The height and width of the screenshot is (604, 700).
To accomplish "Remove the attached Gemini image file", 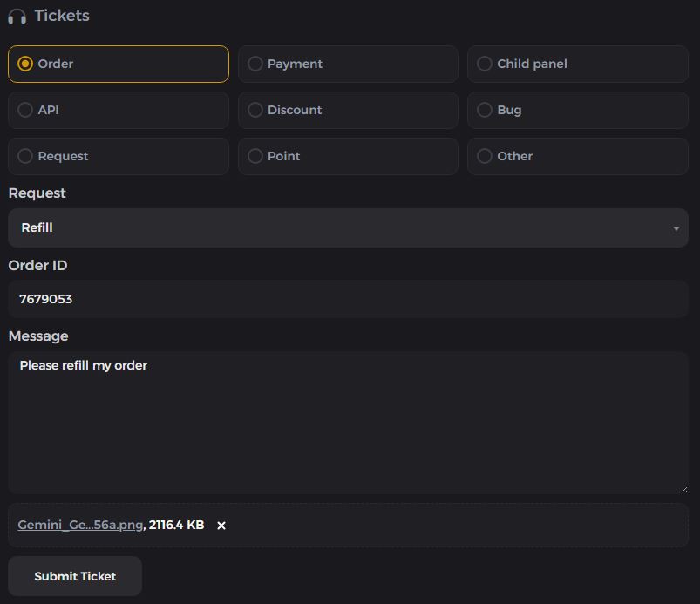I will coord(221,525).
